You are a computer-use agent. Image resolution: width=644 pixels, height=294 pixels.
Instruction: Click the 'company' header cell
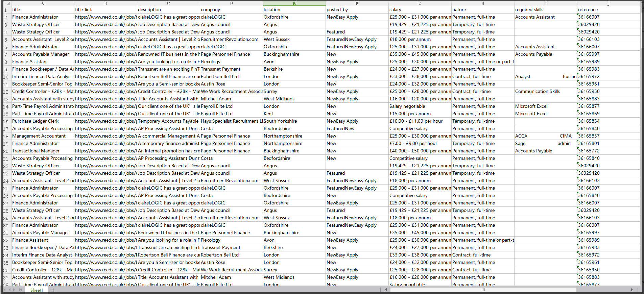tap(231, 10)
